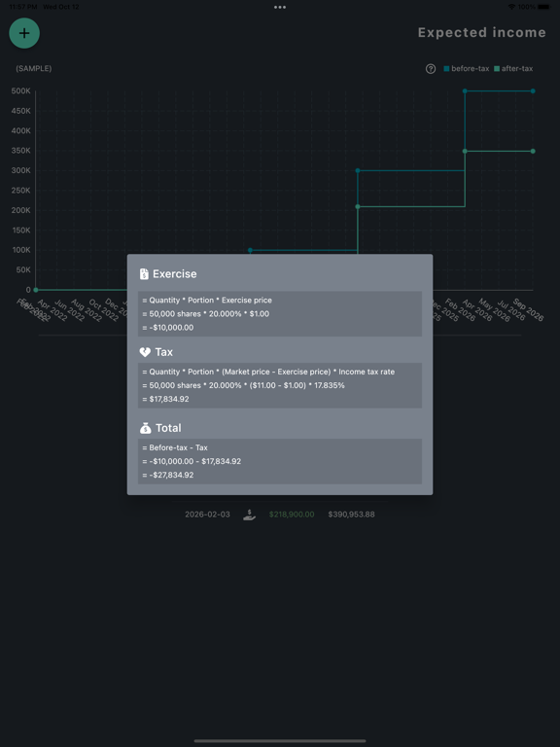Open the question mark help icon

tap(431, 69)
